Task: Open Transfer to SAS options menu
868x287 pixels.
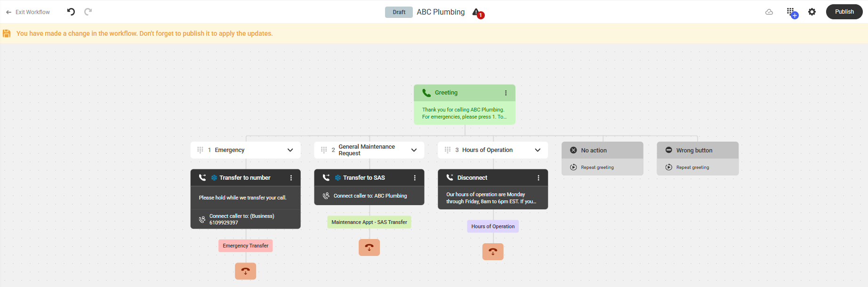Action: (x=415, y=178)
